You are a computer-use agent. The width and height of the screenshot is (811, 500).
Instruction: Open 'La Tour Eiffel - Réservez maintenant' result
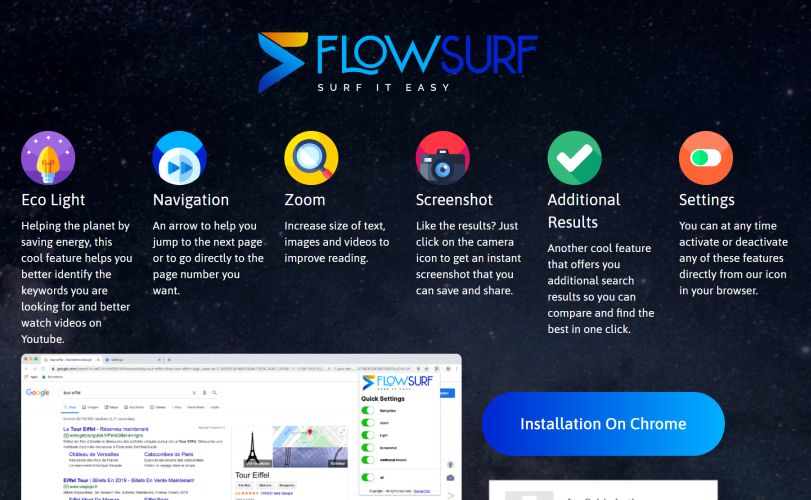(x=106, y=429)
